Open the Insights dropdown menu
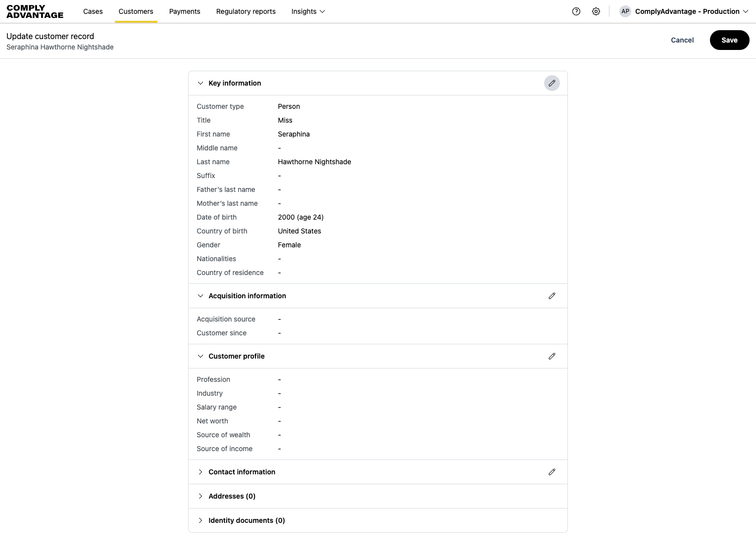 pyautogui.click(x=308, y=11)
